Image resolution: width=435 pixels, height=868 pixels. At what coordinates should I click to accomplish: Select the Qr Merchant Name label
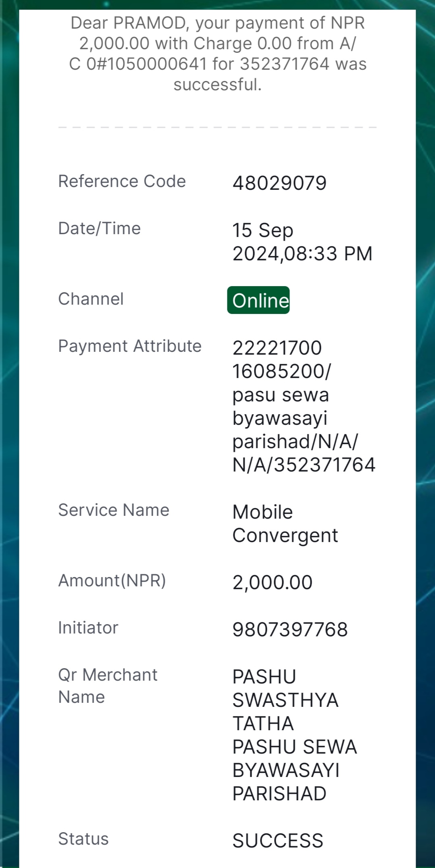tap(108, 686)
